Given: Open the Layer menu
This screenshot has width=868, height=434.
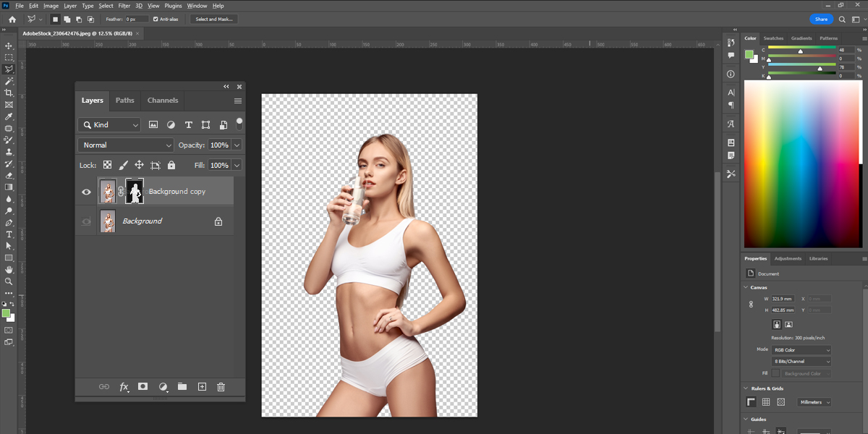Looking at the screenshot, I should coord(70,6).
